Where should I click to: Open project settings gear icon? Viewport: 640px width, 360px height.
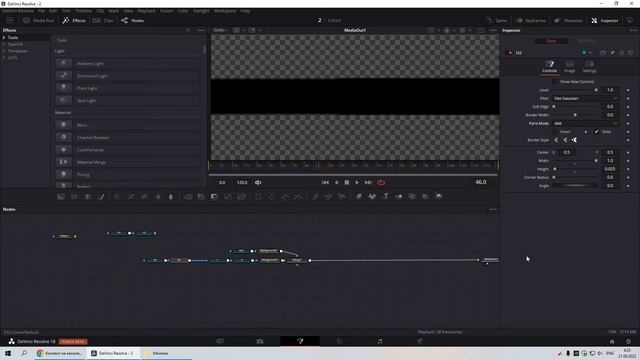click(629, 342)
